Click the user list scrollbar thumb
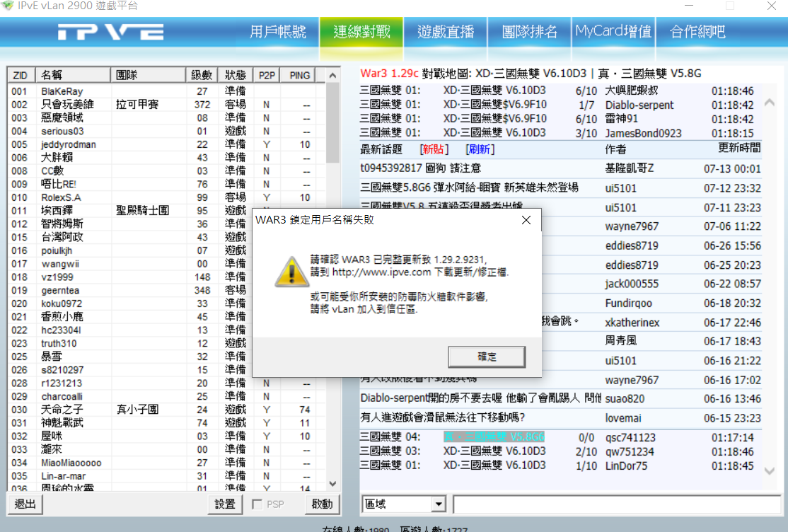788x532 pixels. 332,122
